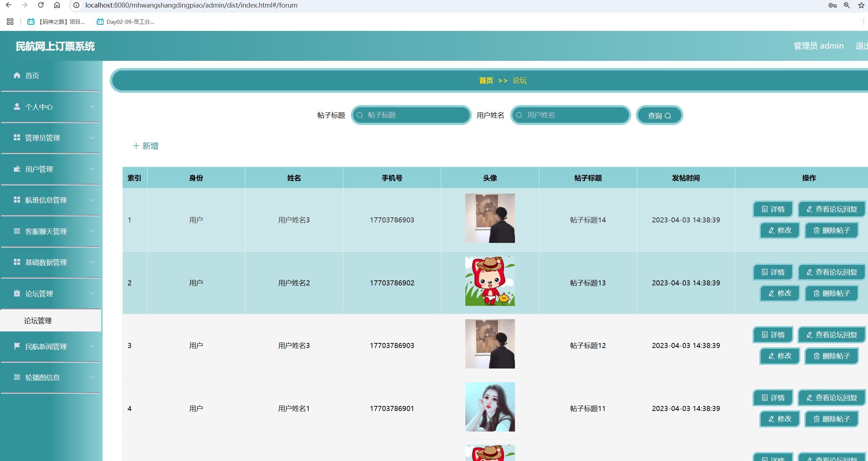Viewport: 868px width, 461px height.
Task: Click the 民航网上订票系统 title
Action: (55, 46)
